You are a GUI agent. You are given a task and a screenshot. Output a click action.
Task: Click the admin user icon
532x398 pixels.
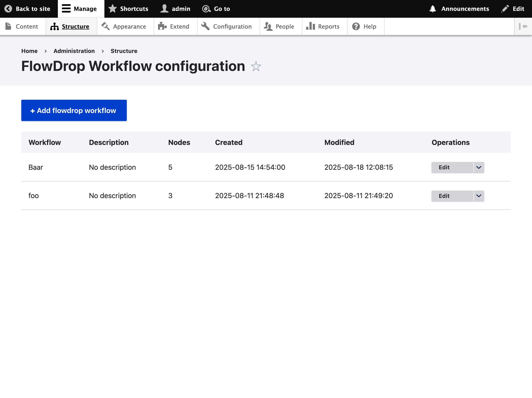[x=164, y=8]
